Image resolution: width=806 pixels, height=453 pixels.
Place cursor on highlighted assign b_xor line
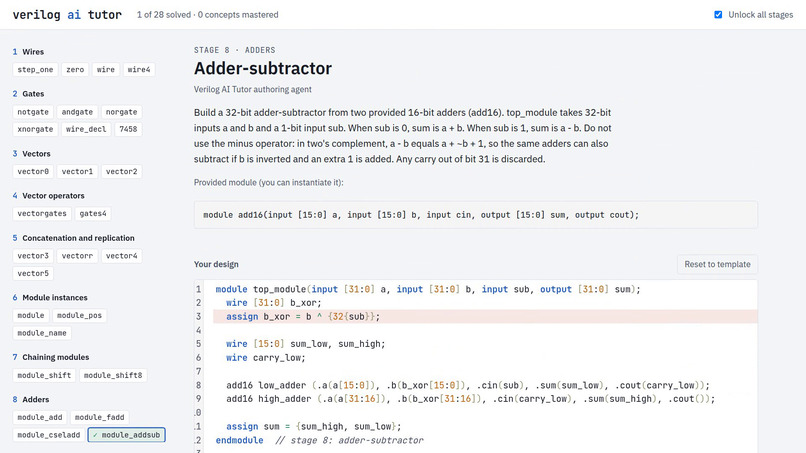tap(485, 317)
